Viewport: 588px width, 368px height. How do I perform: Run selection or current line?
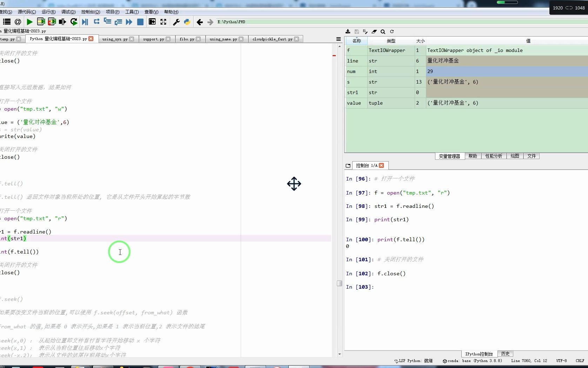(62, 22)
